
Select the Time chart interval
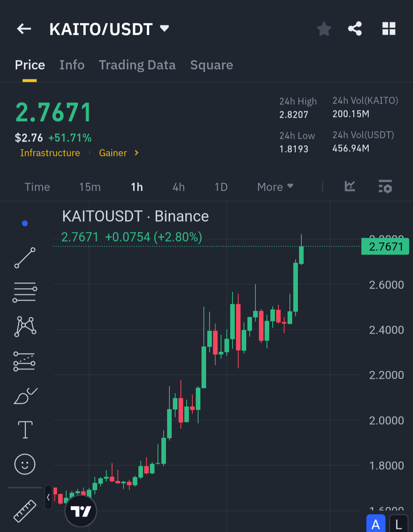point(37,187)
